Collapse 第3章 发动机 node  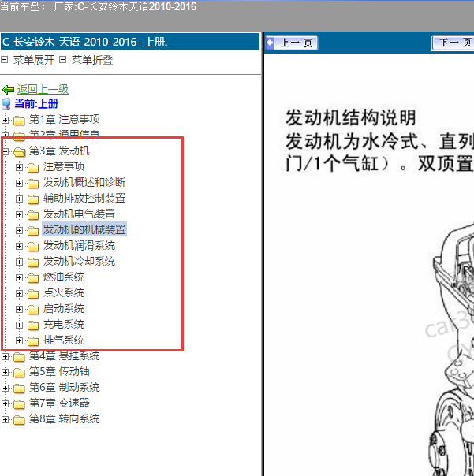tap(5, 151)
